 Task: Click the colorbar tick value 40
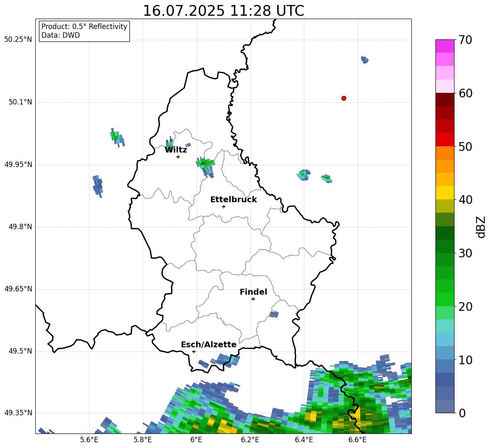point(465,200)
